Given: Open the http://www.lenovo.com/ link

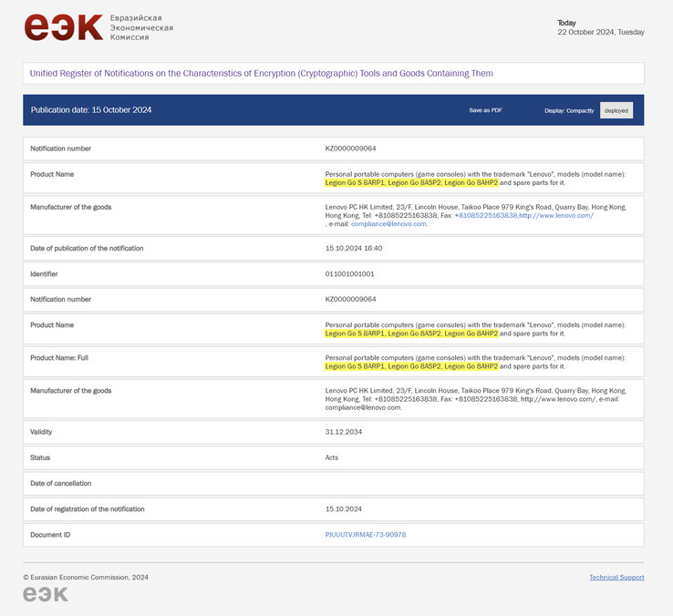Looking at the screenshot, I should [557, 216].
